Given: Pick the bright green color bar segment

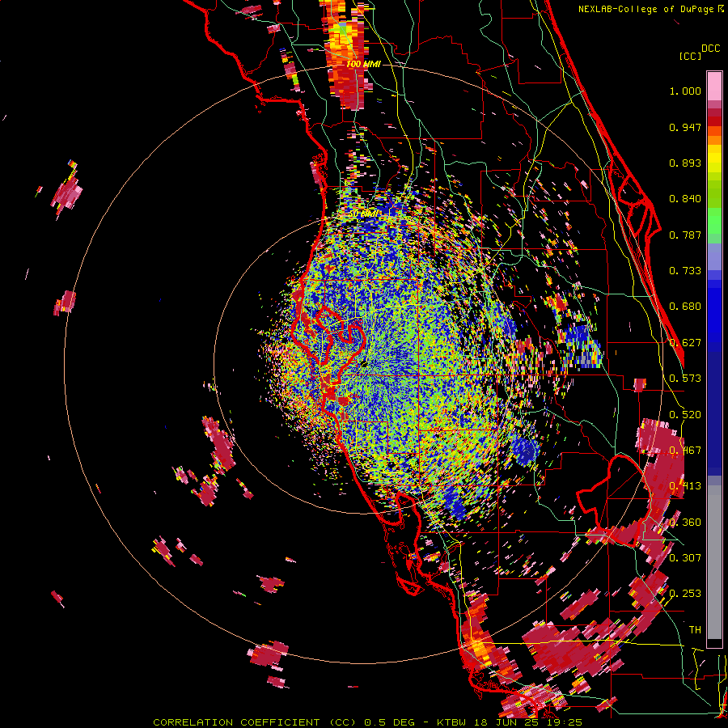Looking at the screenshot, I should click(x=714, y=221).
